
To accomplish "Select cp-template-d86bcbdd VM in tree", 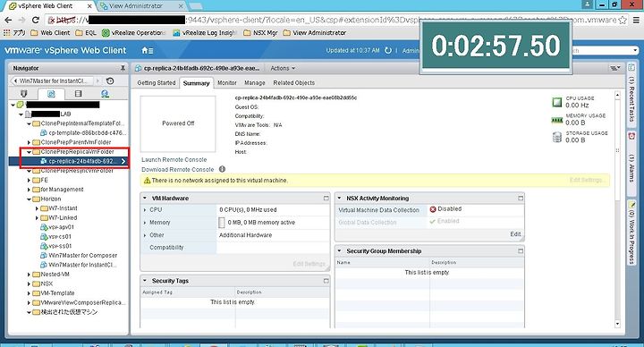I will coord(84,133).
